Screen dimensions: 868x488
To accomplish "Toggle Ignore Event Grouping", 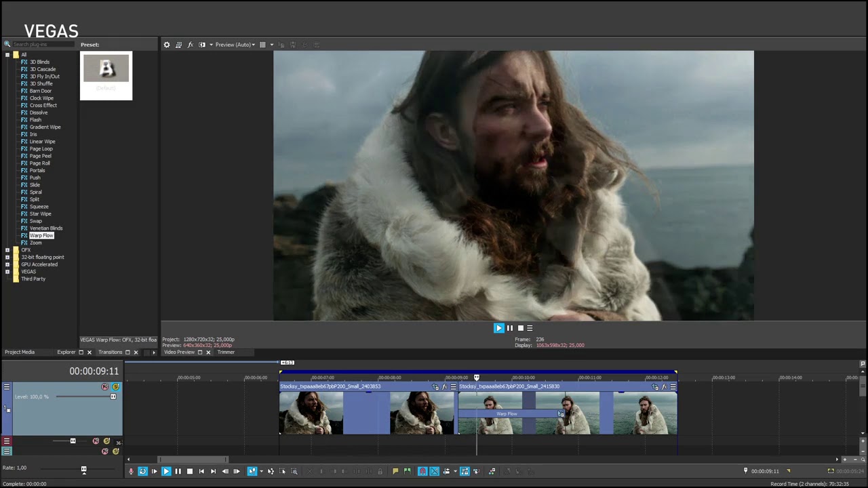I will [476, 471].
